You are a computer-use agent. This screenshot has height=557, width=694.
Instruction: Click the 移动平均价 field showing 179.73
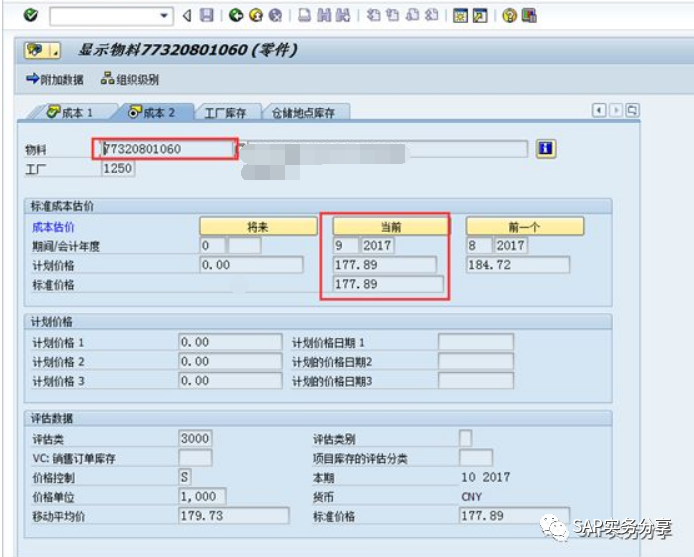click(234, 516)
